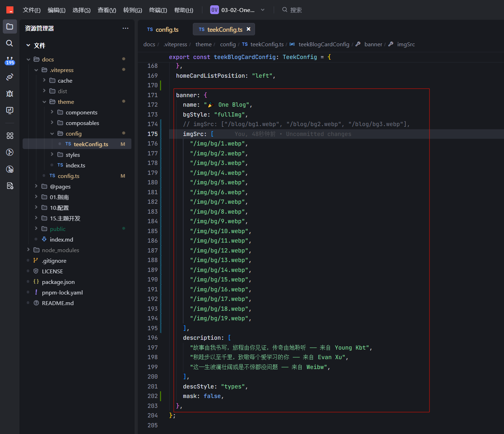The image size is (504, 434).
Task: Open the 编辑(E) menu
Action: coord(57,10)
